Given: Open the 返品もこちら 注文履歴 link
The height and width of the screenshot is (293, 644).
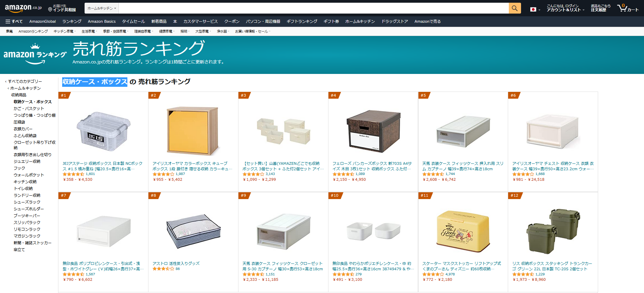Looking at the screenshot, I should point(601,8).
